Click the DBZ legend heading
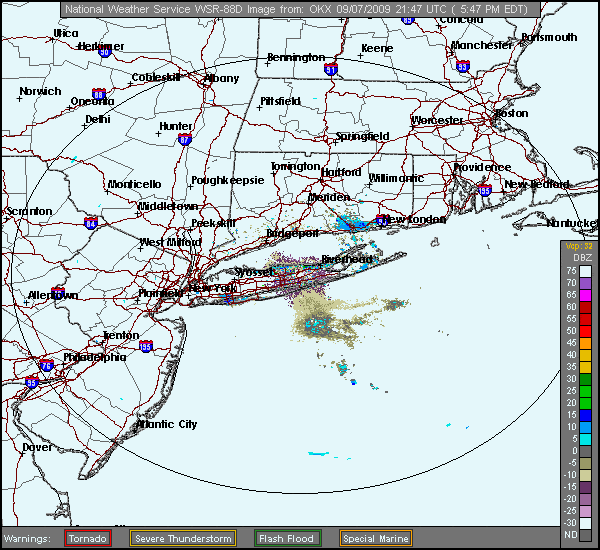Screen dimensions: 600x550 (582, 258)
